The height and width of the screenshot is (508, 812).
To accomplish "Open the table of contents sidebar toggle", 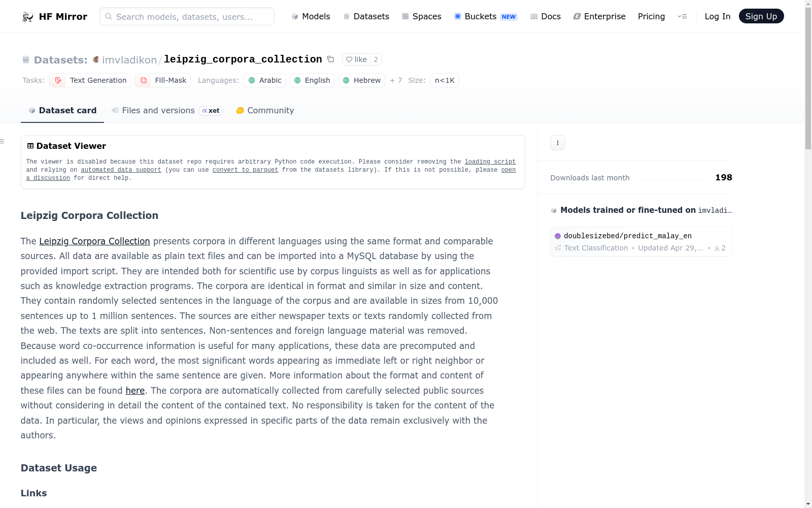I will 3,141.
